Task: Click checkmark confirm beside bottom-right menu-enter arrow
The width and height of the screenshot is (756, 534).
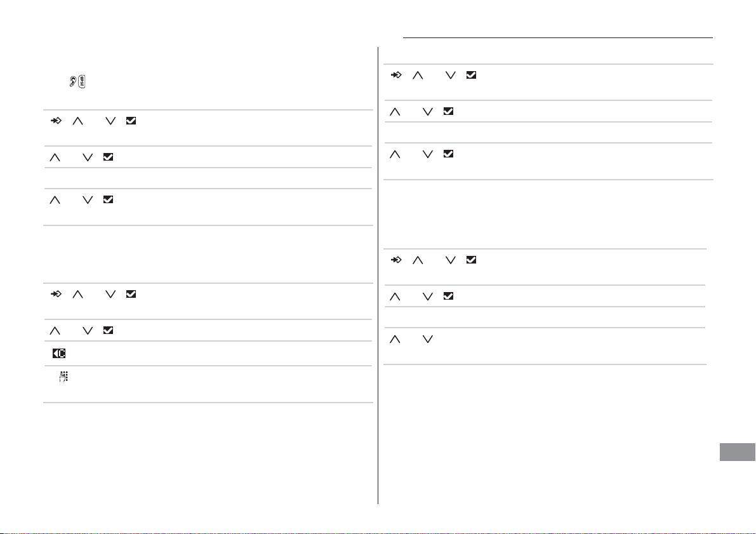Action: click(x=471, y=260)
